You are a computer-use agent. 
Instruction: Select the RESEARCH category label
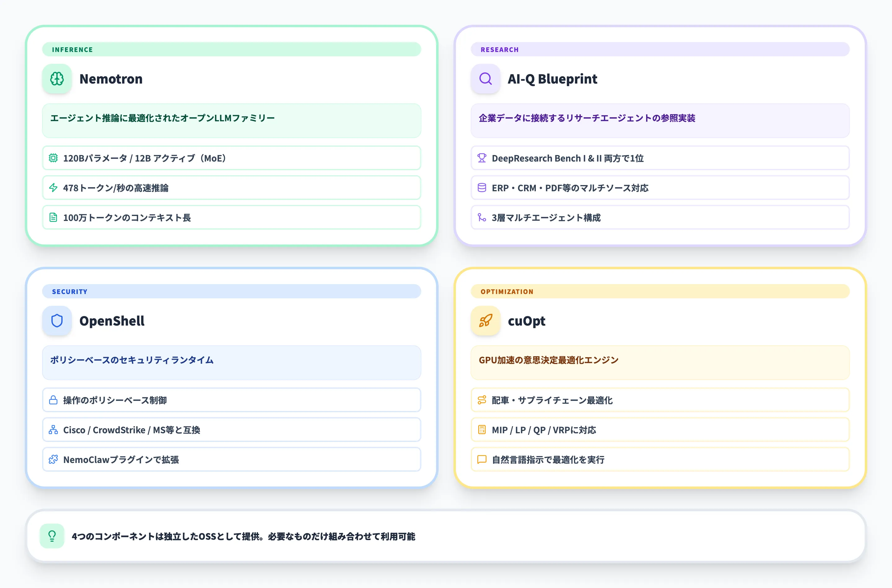[x=500, y=50]
